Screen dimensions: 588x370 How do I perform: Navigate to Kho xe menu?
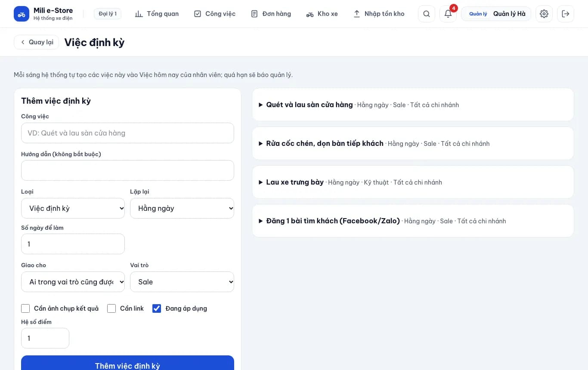click(x=322, y=14)
